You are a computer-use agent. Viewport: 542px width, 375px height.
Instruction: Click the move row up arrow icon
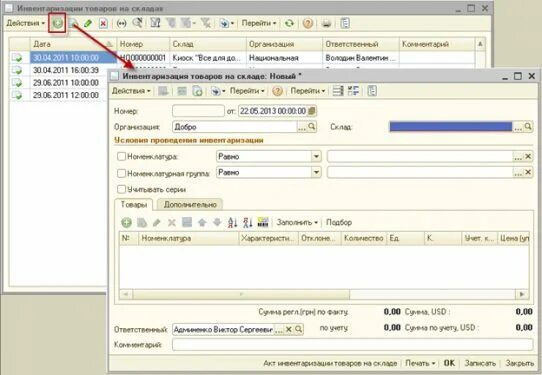point(202,223)
